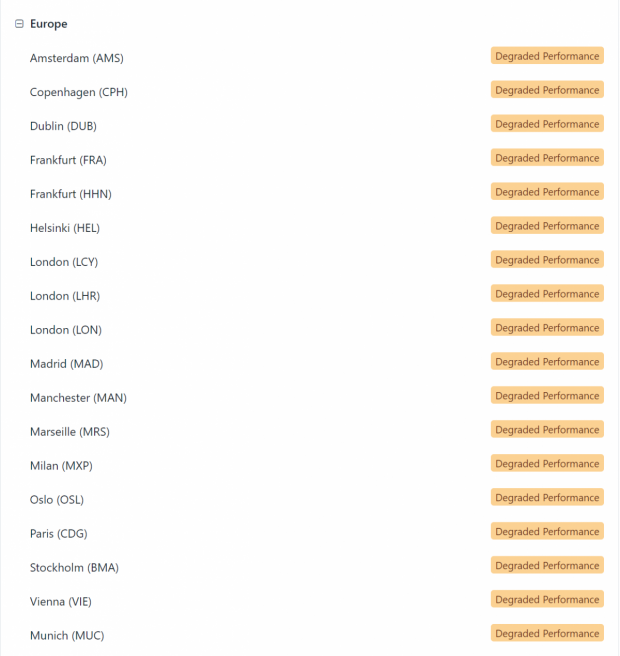Viewport: 620px width, 656px height.
Task: Select the Copenhagen (CPH) location
Action: coord(78,92)
